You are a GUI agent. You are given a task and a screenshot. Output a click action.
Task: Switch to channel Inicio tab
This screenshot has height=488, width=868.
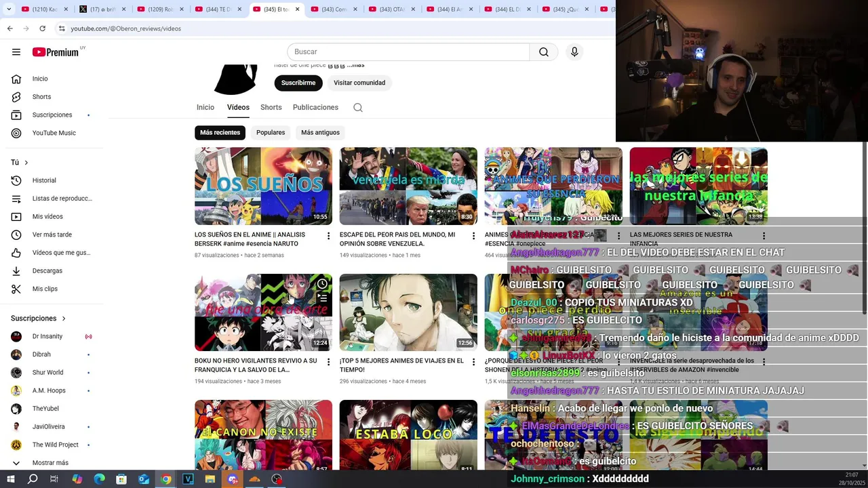(x=205, y=107)
